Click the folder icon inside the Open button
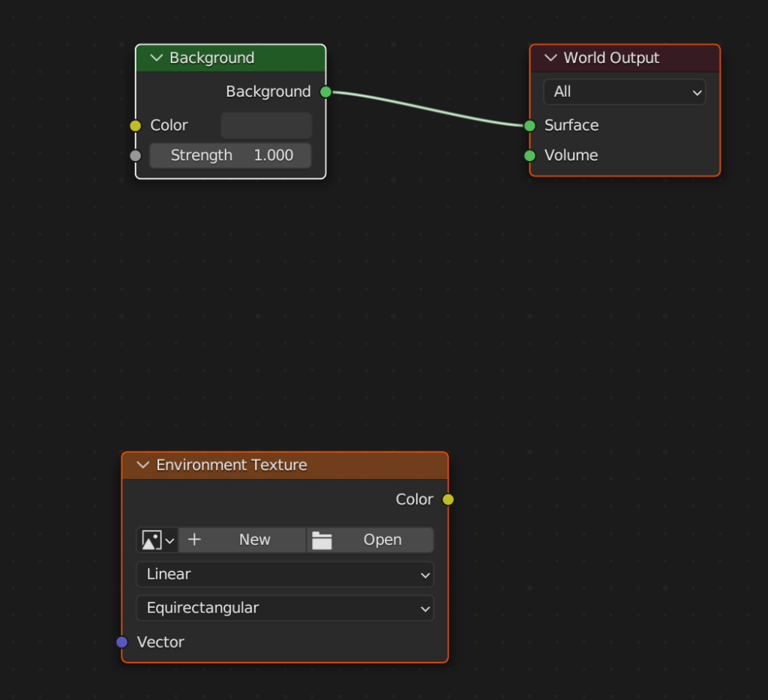The width and height of the screenshot is (768, 700). click(322, 540)
